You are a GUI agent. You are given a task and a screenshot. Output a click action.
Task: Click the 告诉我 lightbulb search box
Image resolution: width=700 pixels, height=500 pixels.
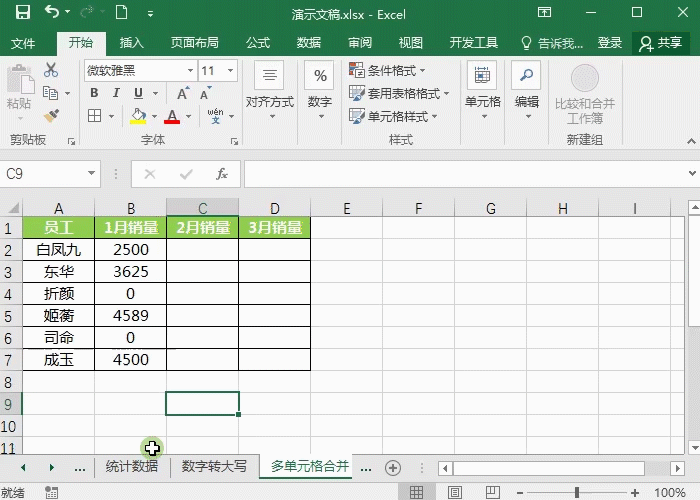[552, 43]
